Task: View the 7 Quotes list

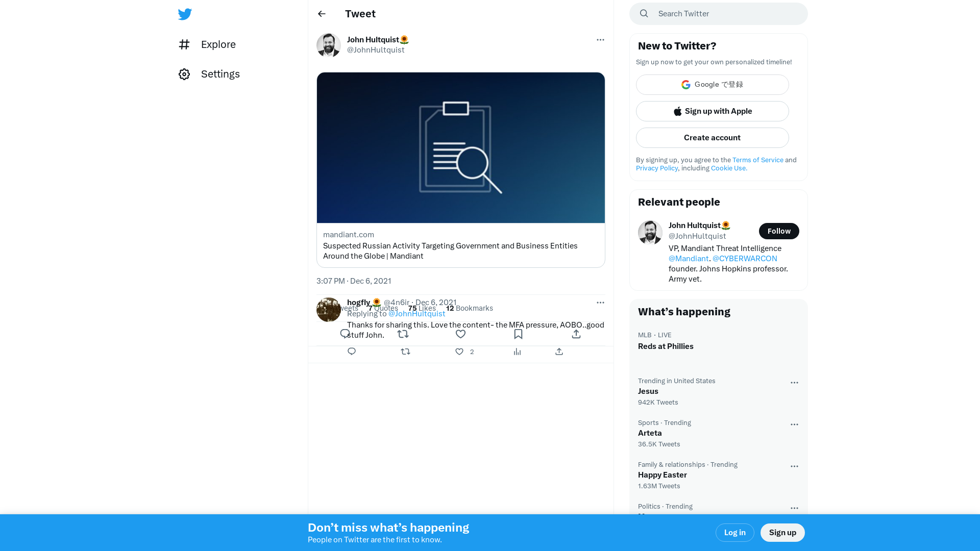Action: [x=383, y=308]
